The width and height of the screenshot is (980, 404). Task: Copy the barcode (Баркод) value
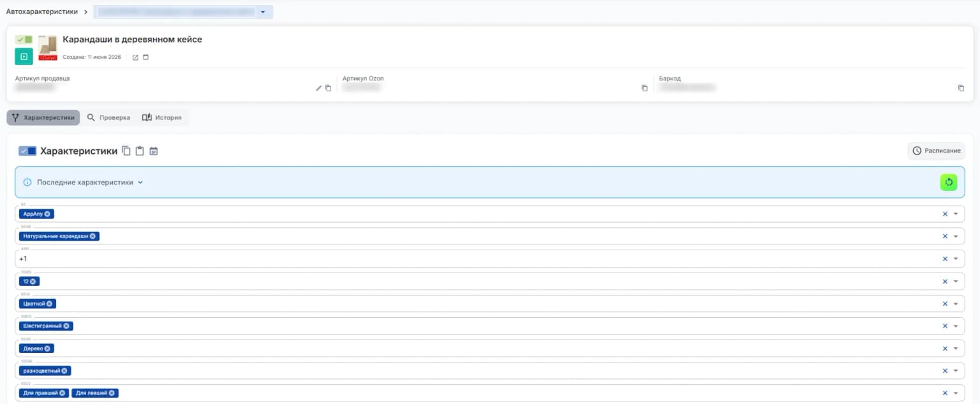[961, 88]
